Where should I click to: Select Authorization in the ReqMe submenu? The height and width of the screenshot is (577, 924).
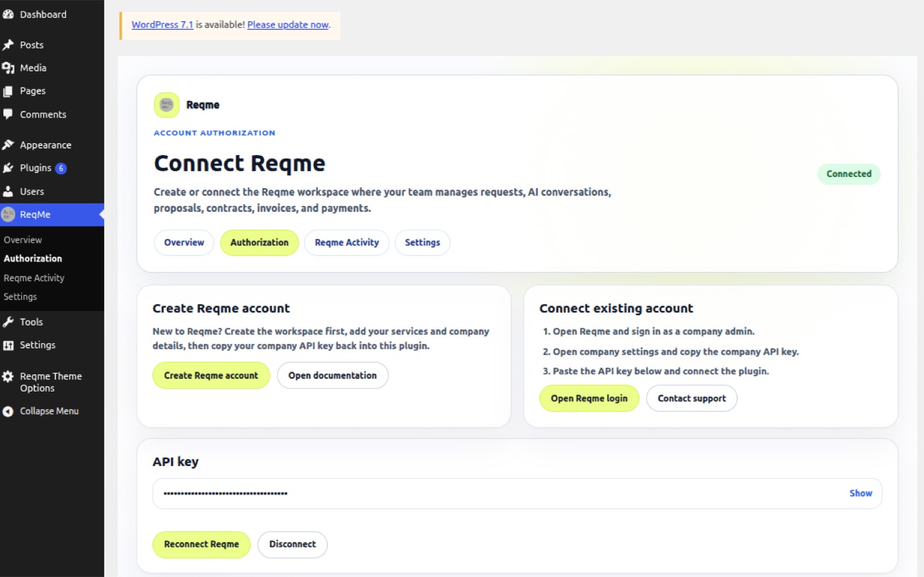[x=33, y=259]
